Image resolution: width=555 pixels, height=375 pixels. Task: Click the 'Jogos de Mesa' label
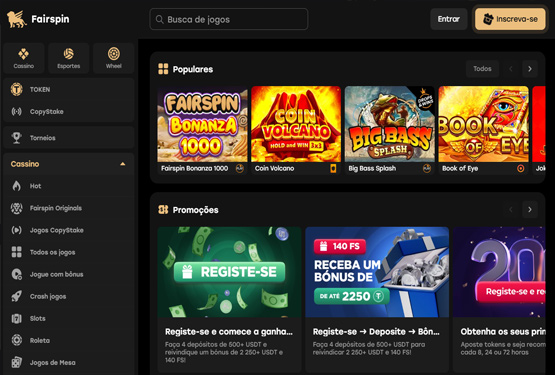point(52,363)
